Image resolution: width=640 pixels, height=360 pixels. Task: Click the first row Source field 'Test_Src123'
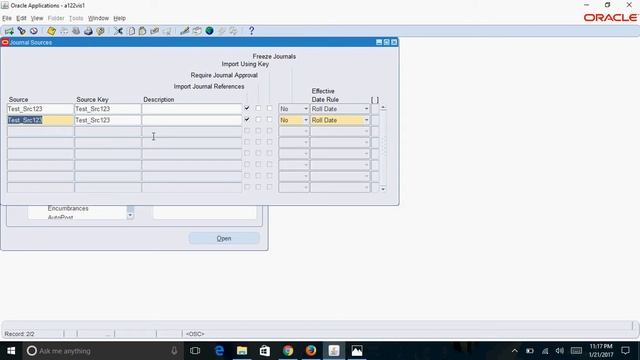40,109
